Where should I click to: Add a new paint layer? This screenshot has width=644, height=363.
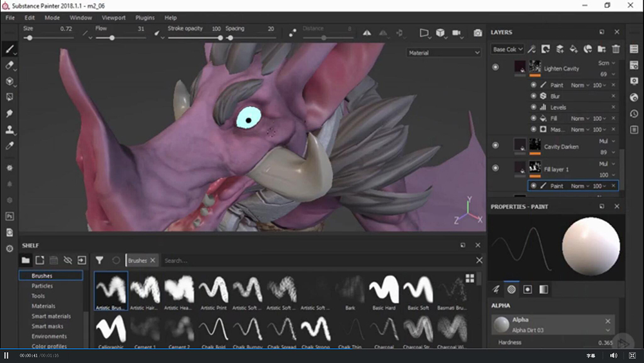(x=560, y=50)
